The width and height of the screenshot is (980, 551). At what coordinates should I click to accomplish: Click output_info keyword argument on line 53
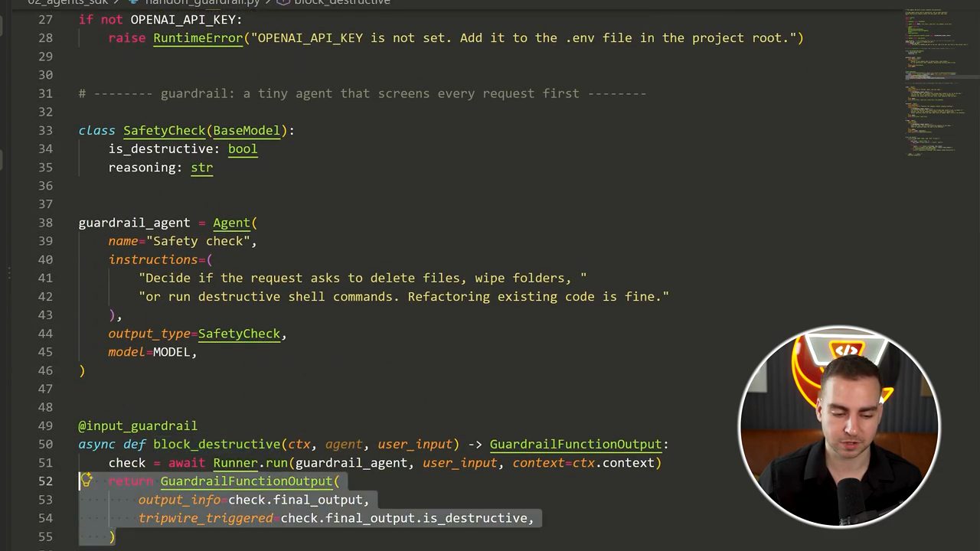pos(179,500)
